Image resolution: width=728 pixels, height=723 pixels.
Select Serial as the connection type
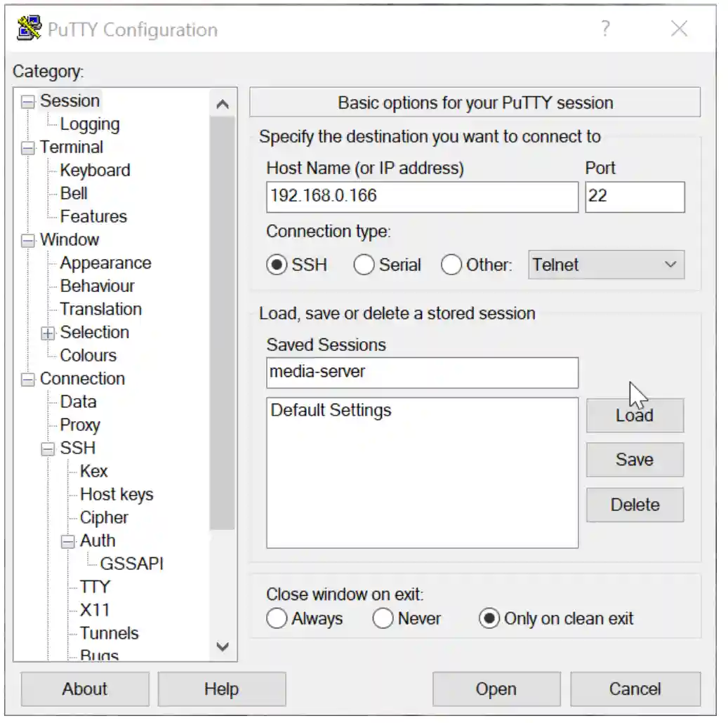[x=364, y=265]
